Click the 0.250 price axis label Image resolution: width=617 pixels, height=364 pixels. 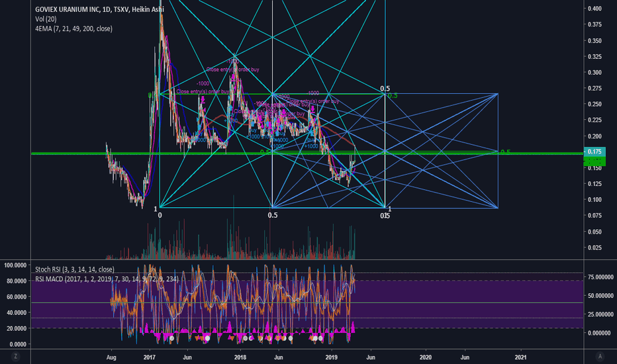pos(594,105)
